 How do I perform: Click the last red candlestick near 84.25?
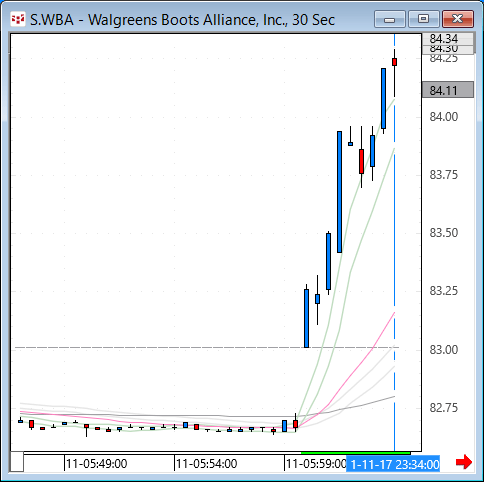[x=395, y=62]
